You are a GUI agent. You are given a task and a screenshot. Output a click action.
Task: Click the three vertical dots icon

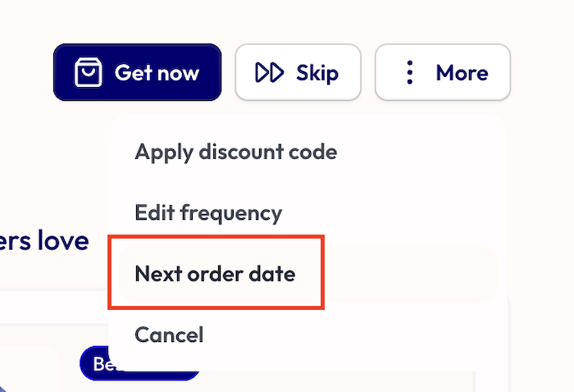tap(410, 73)
